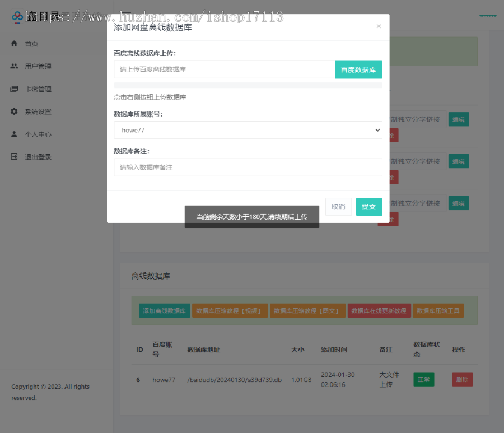Image resolution: width=504 pixels, height=433 pixels.
Task: Click the ID column header
Action: coord(139,350)
